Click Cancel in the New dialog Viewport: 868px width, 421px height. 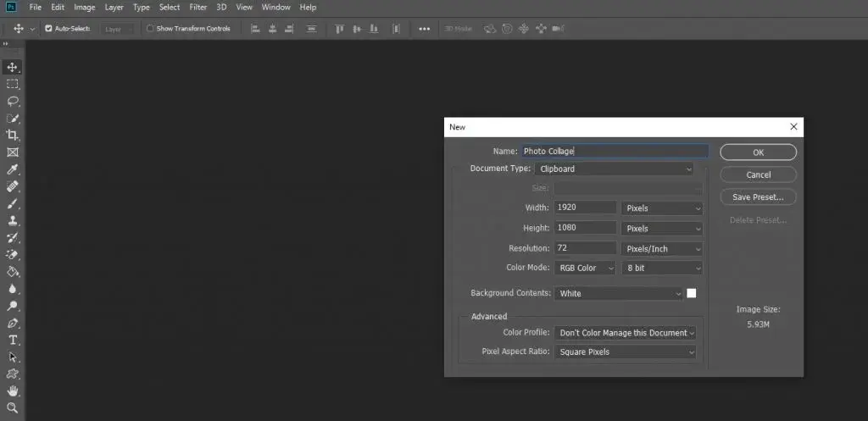(x=759, y=174)
